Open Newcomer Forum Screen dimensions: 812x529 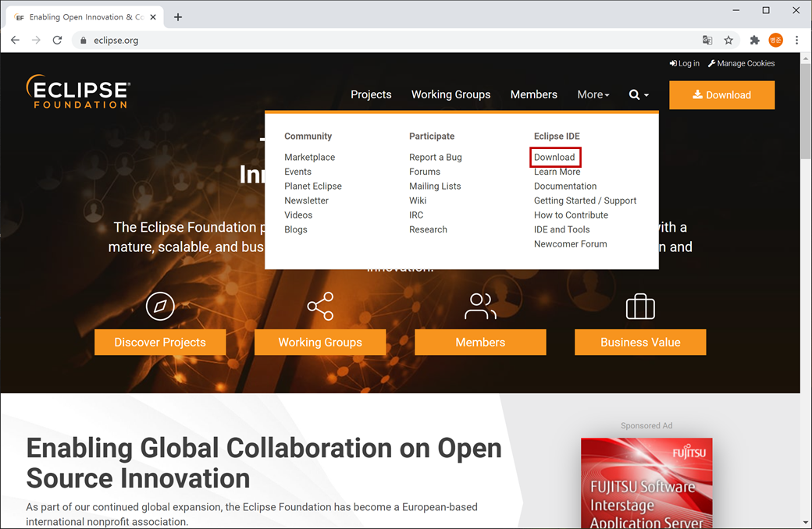tap(570, 243)
